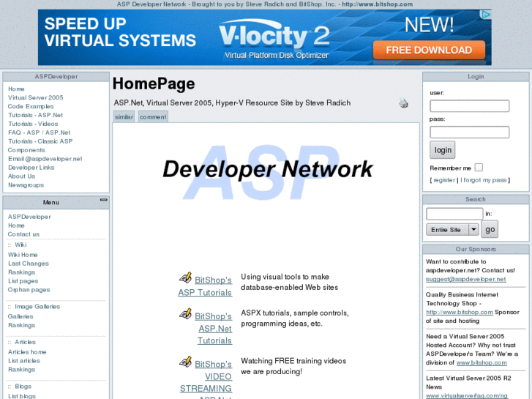The width and height of the screenshot is (532, 399).
Task: Open www.virtualserverfaq.com/ng link
Action: coord(467,395)
